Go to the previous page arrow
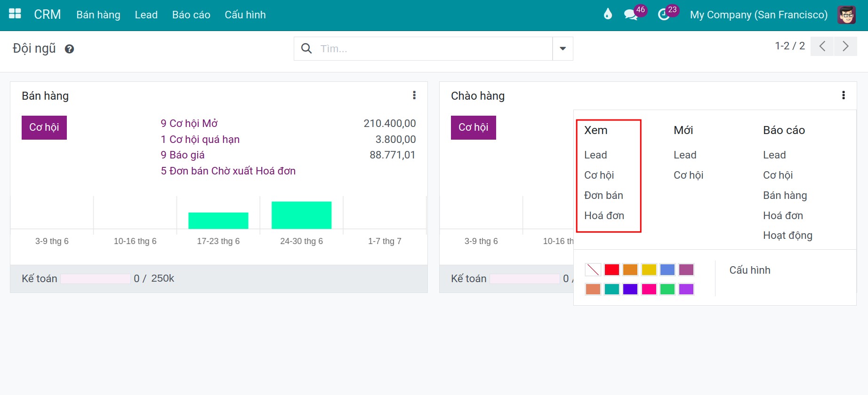868x395 pixels. [x=822, y=46]
